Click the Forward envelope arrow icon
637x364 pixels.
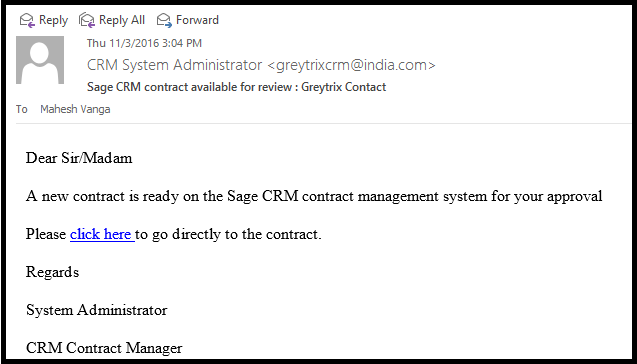[164, 20]
